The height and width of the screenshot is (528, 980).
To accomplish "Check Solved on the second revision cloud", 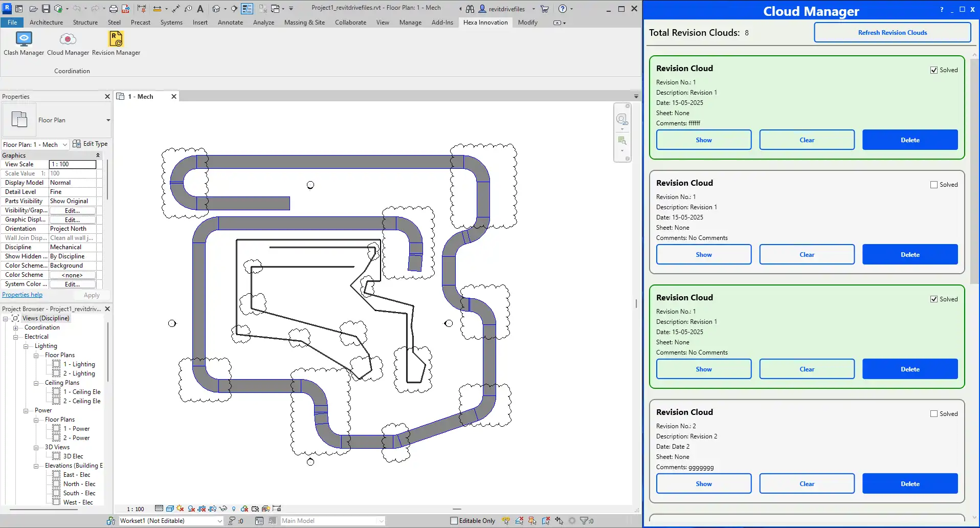I will click(x=933, y=185).
